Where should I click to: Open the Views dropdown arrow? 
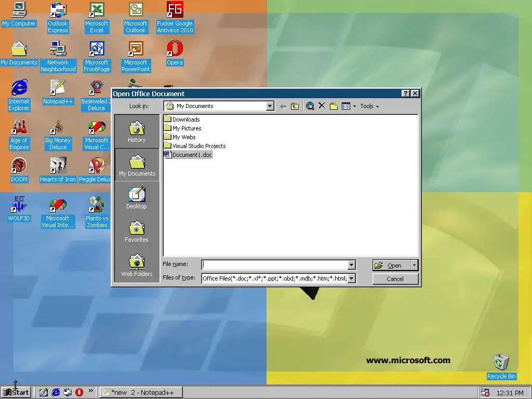point(354,106)
